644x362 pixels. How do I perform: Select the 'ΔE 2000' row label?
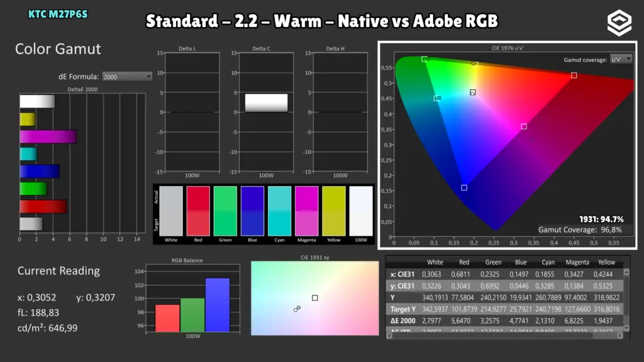click(x=402, y=321)
